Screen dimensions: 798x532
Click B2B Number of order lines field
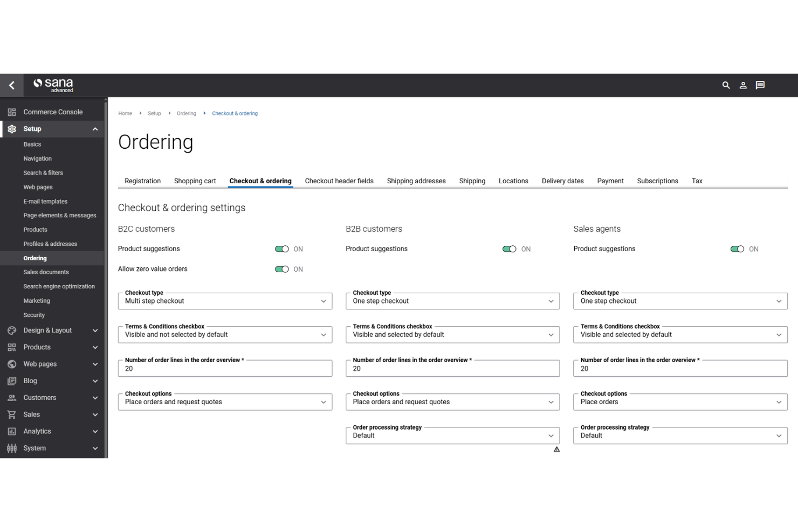[452, 368]
